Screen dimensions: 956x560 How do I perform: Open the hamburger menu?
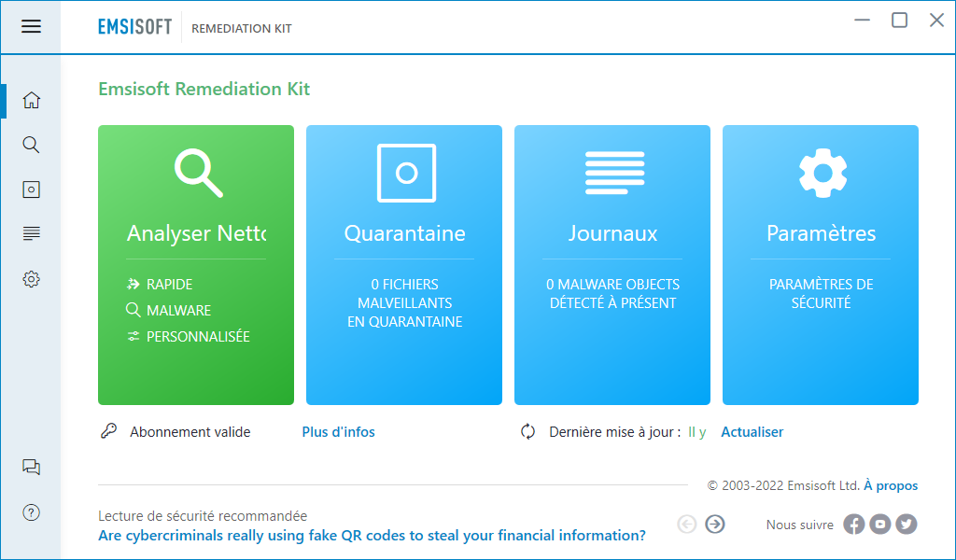[x=31, y=26]
